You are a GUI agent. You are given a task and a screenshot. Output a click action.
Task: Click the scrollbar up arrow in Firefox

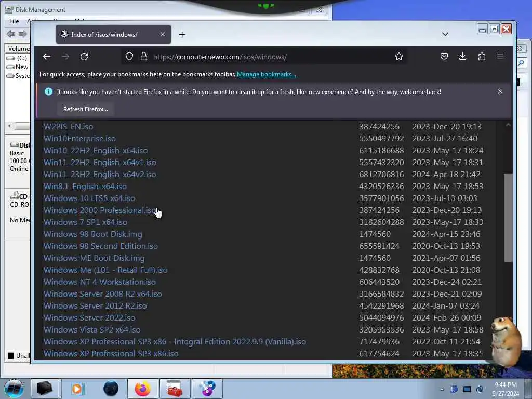click(508, 125)
